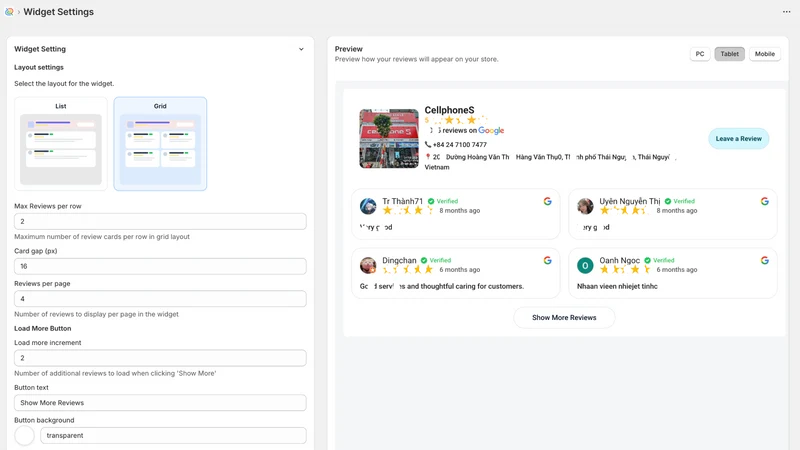Click the phone number +84 24 7100 7477
This screenshot has width=800, height=450.
[460, 145]
